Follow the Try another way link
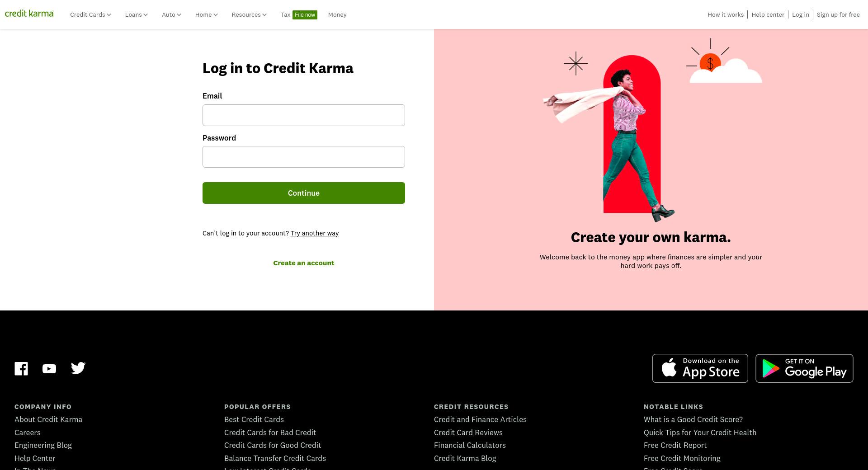Image resolution: width=868 pixels, height=470 pixels. pyautogui.click(x=315, y=233)
